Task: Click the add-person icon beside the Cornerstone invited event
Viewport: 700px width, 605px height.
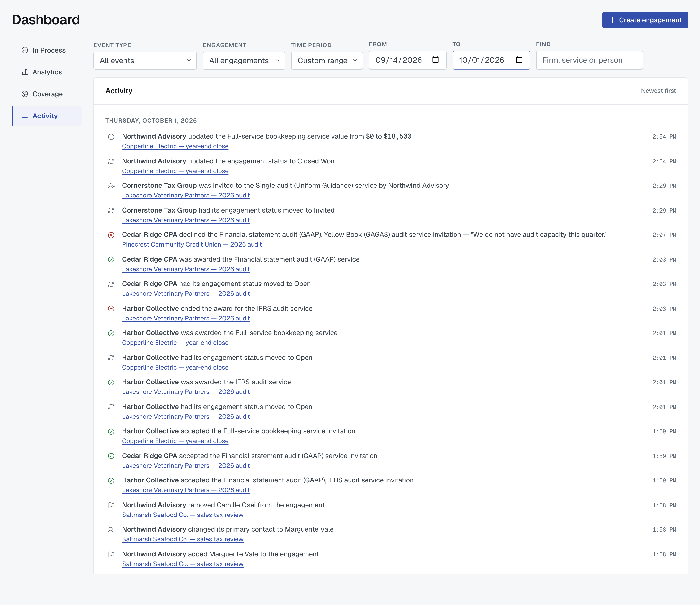Action: coord(111,186)
